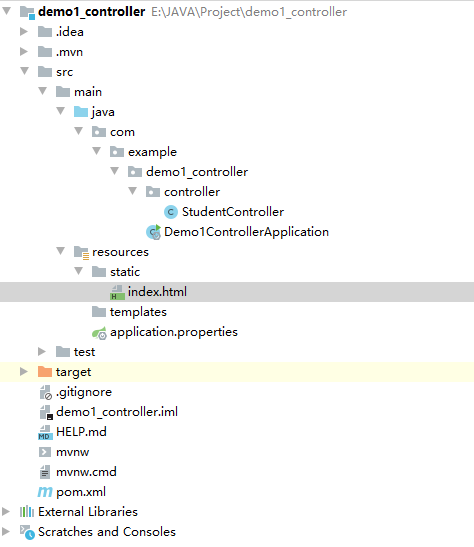Click the index.html file icon
This screenshot has height=547, width=474.
point(117,292)
